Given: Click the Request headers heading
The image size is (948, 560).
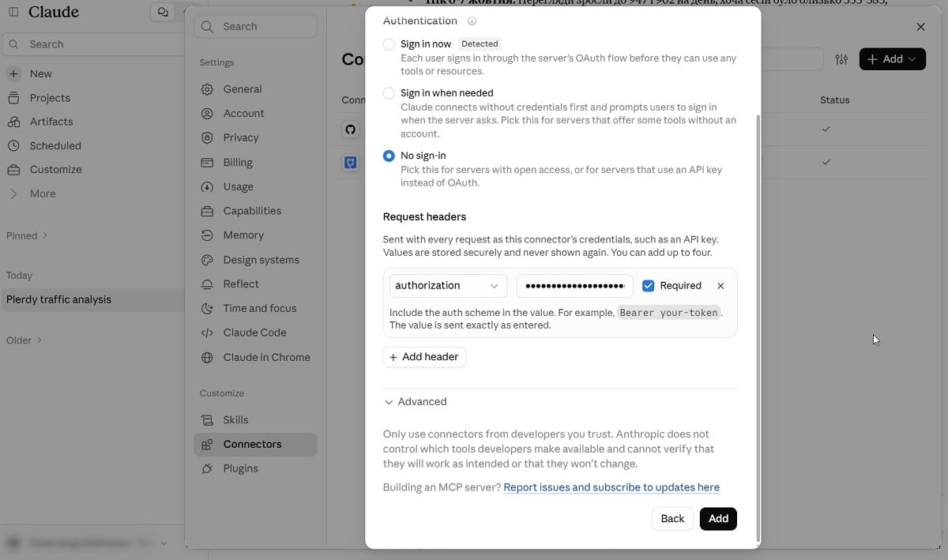Looking at the screenshot, I should point(424,217).
